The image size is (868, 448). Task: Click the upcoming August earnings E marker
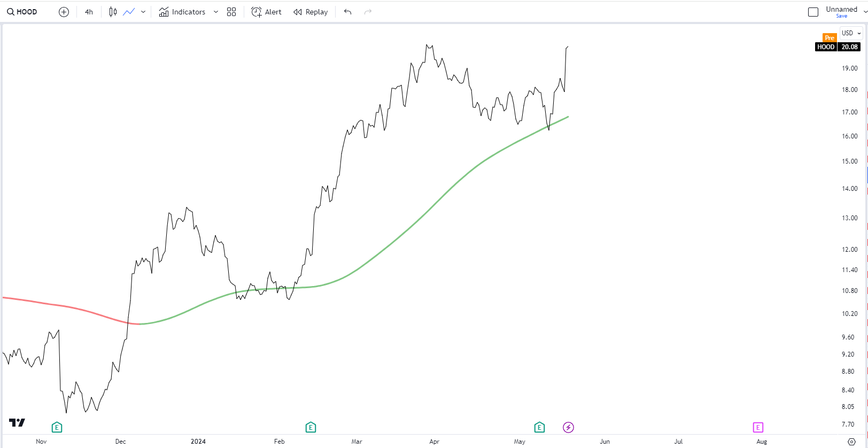coord(758,427)
